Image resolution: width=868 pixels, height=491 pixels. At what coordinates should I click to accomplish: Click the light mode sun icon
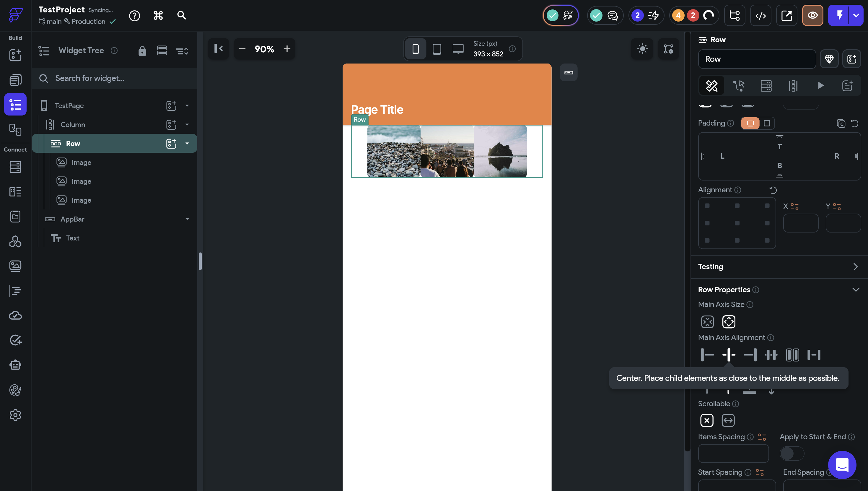[x=642, y=49]
